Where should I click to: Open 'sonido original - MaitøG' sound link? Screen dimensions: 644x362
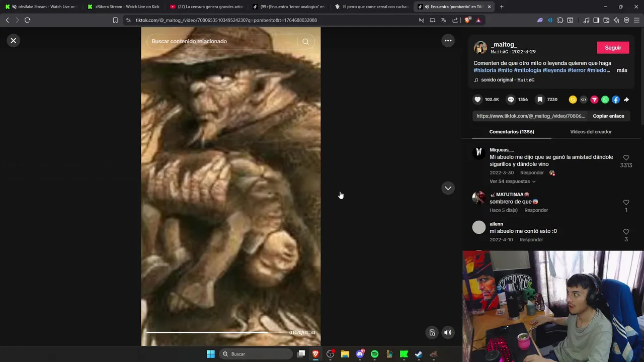pos(508,80)
